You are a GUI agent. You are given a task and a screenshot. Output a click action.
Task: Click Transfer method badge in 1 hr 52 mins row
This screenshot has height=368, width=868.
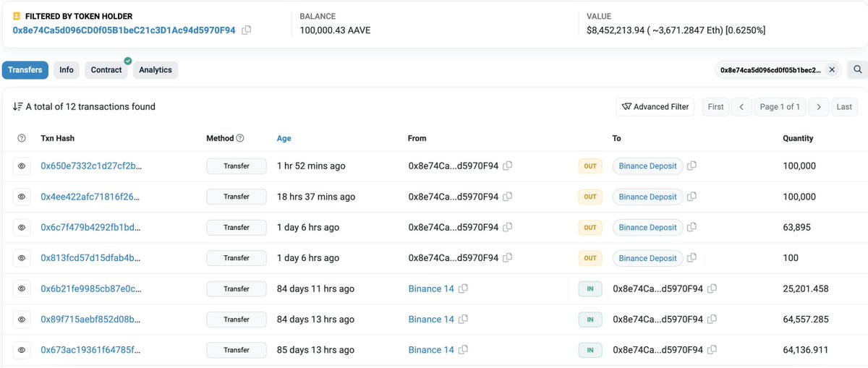[237, 166]
